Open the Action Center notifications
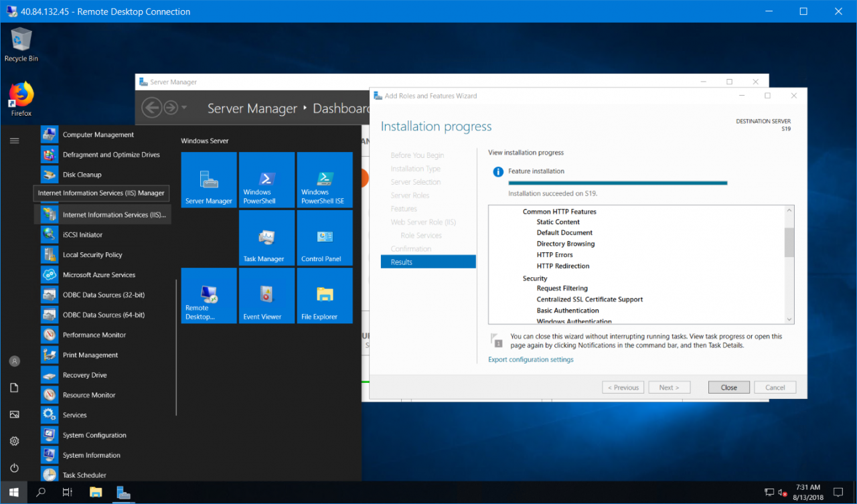 tap(838, 493)
